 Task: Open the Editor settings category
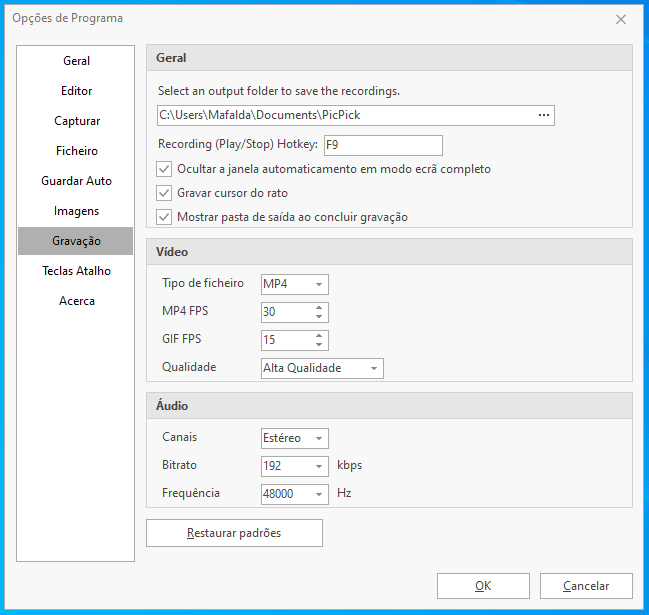76,91
